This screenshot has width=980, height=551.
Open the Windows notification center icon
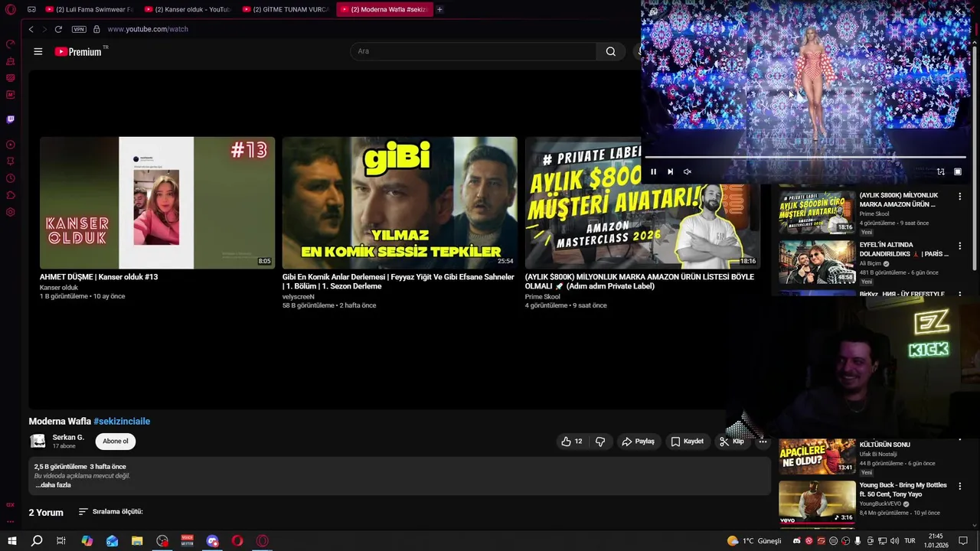(x=963, y=541)
